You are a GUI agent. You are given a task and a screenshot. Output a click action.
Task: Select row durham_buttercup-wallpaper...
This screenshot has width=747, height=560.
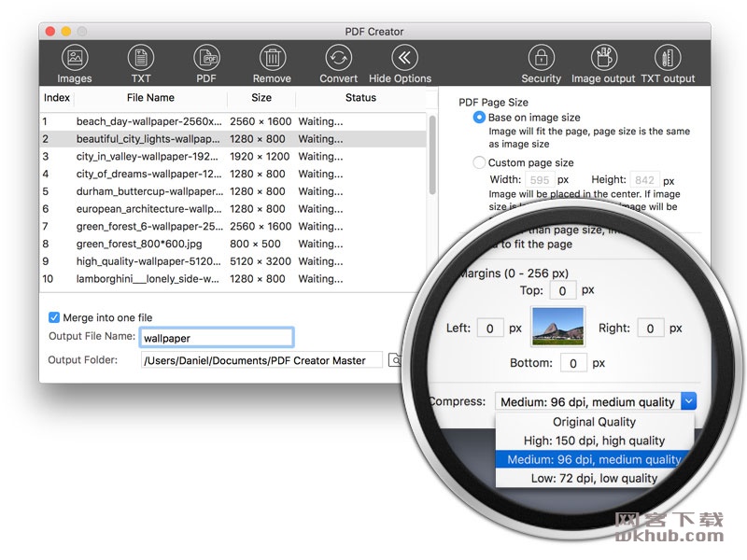pos(233,191)
